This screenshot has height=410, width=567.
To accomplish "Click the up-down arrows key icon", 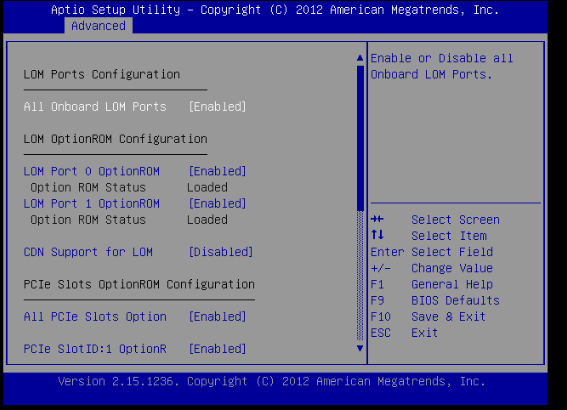I will (377, 235).
